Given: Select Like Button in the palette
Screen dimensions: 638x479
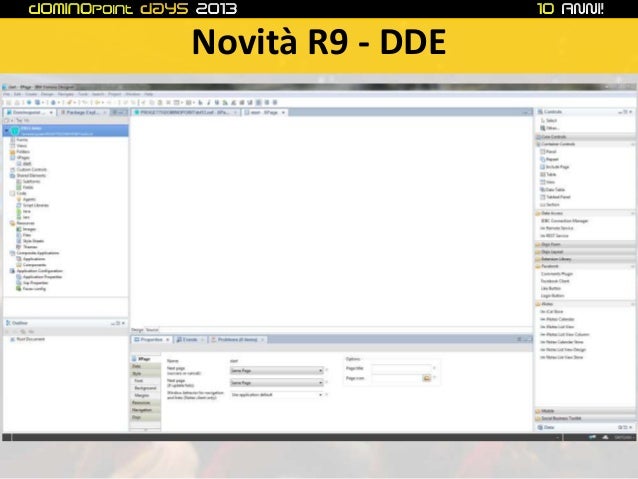Looking at the screenshot, I should (551, 288).
